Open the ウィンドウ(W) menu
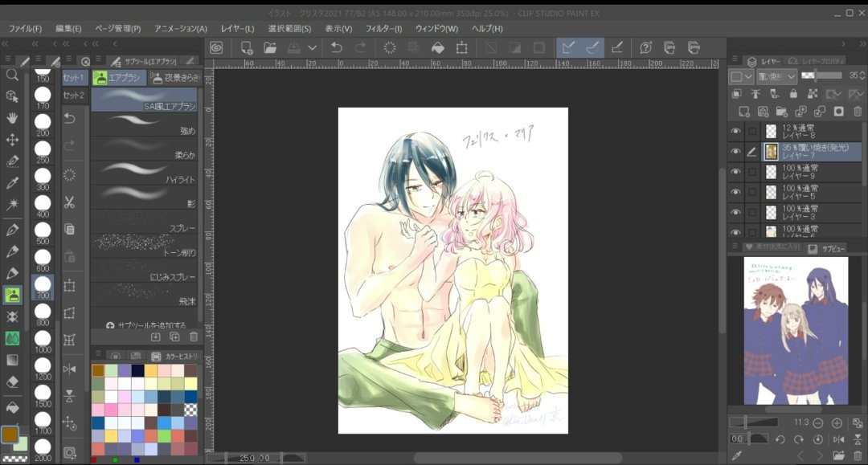Viewport: 868px width, 465px height. click(x=436, y=28)
